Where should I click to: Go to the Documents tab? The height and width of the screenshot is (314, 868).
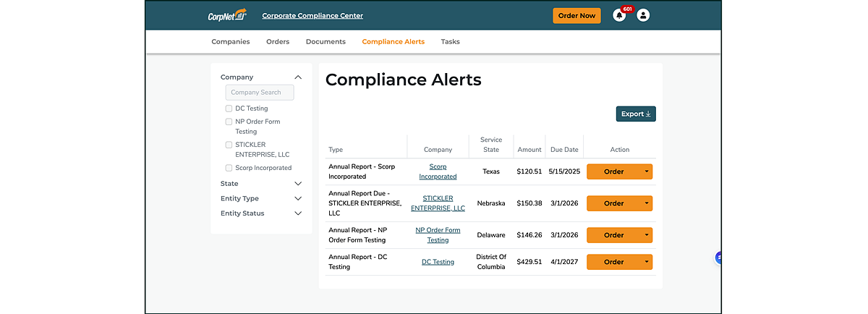[325, 42]
